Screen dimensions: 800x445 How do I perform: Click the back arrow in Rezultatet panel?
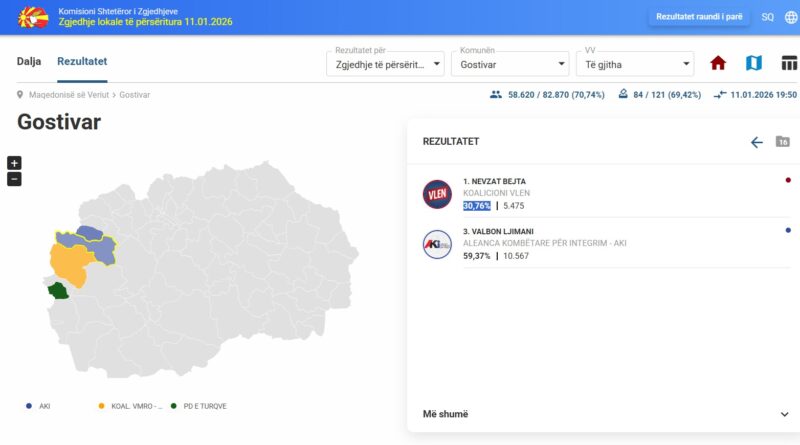coord(756,142)
